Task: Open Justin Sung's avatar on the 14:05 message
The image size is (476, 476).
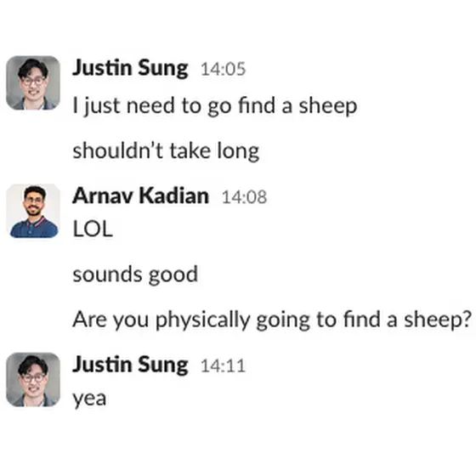Action: tap(33, 83)
